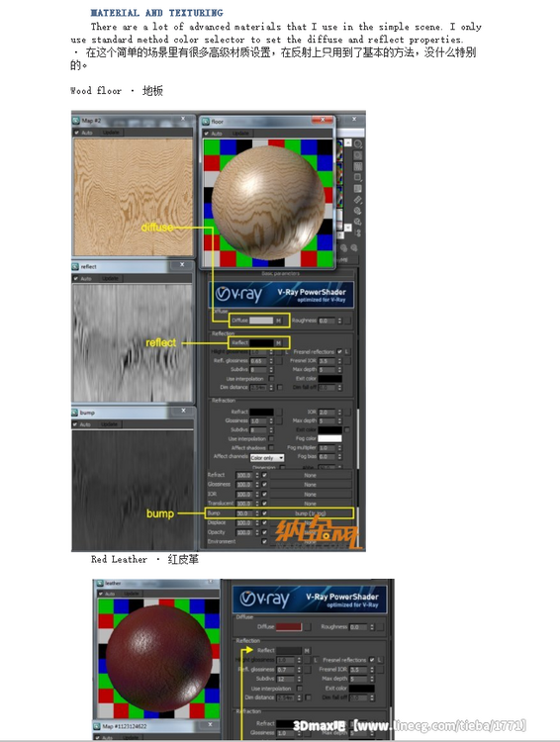Click leather red Diffuse color swatch
Viewport: 560px width, 742px height.
tap(289, 626)
